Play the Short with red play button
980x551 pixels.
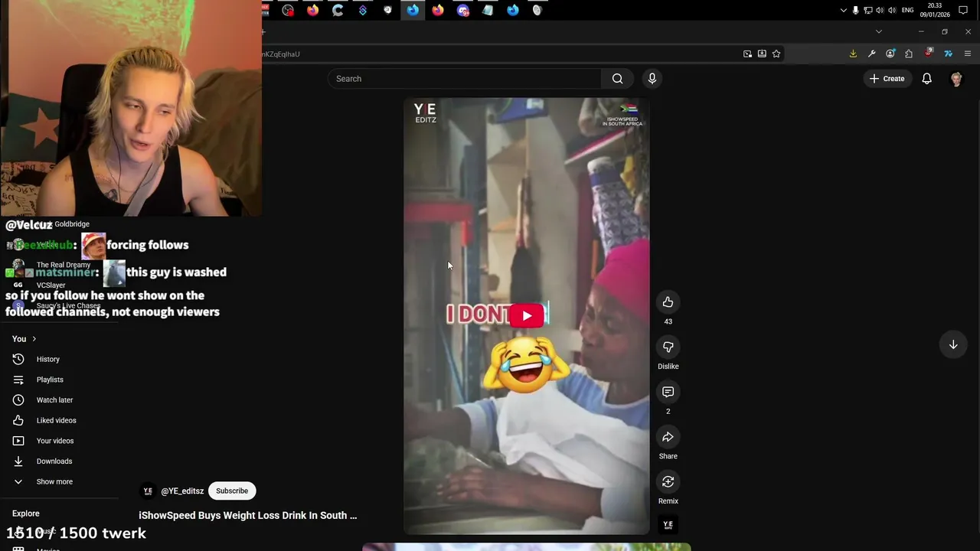527,315
